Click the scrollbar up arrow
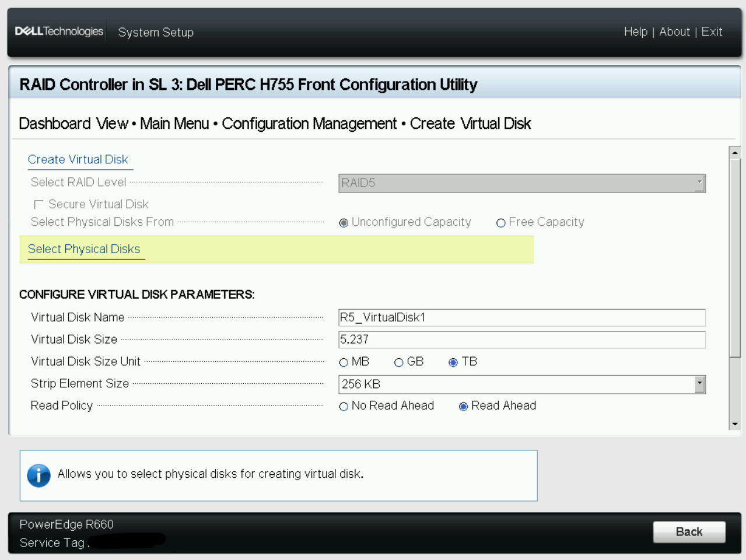The image size is (746, 560). [735, 152]
